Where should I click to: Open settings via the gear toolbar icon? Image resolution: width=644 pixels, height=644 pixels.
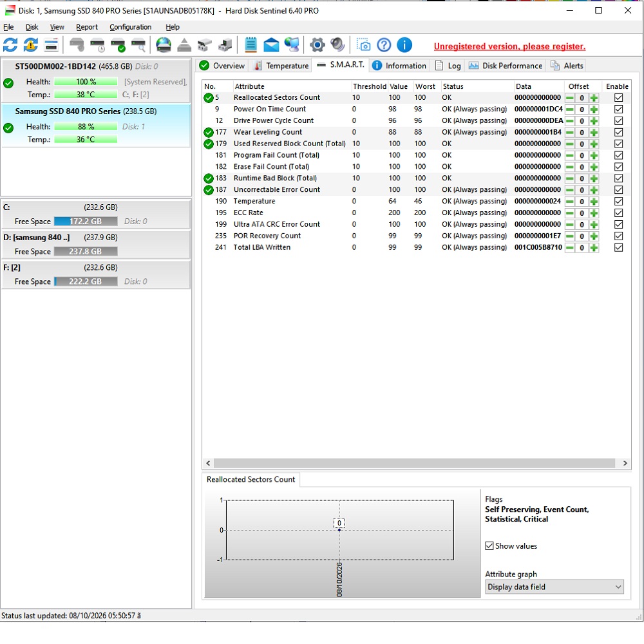[x=317, y=45]
